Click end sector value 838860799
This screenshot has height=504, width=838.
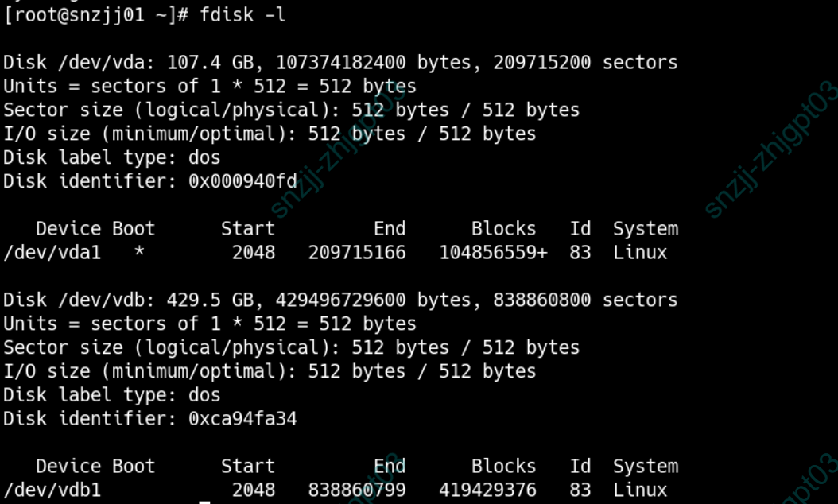click(357, 490)
